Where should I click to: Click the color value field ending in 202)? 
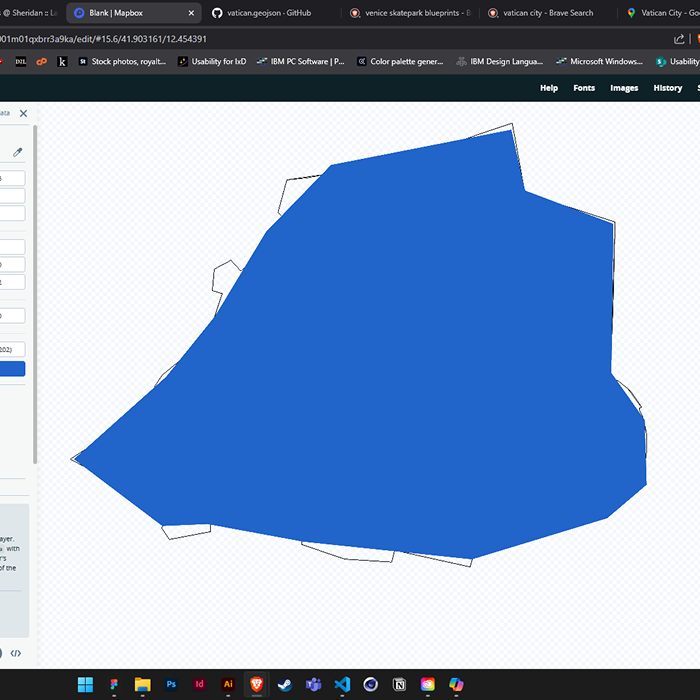12,350
